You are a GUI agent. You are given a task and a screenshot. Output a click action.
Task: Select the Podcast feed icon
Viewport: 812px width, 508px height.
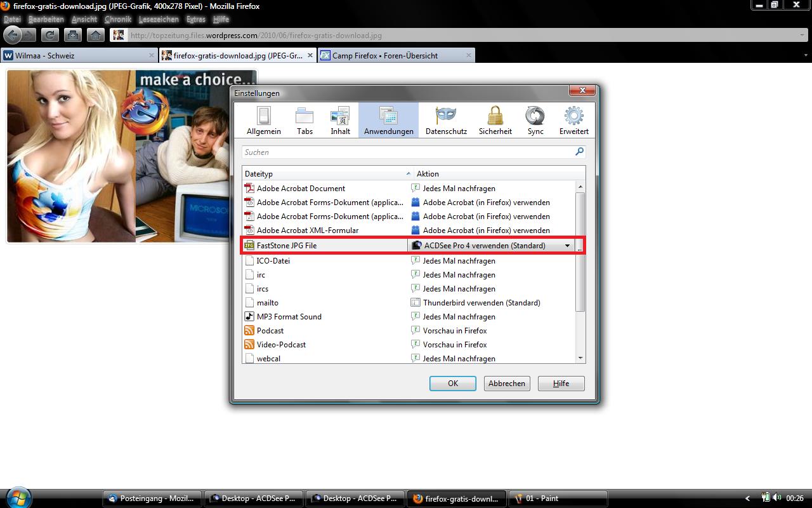(249, 331)
